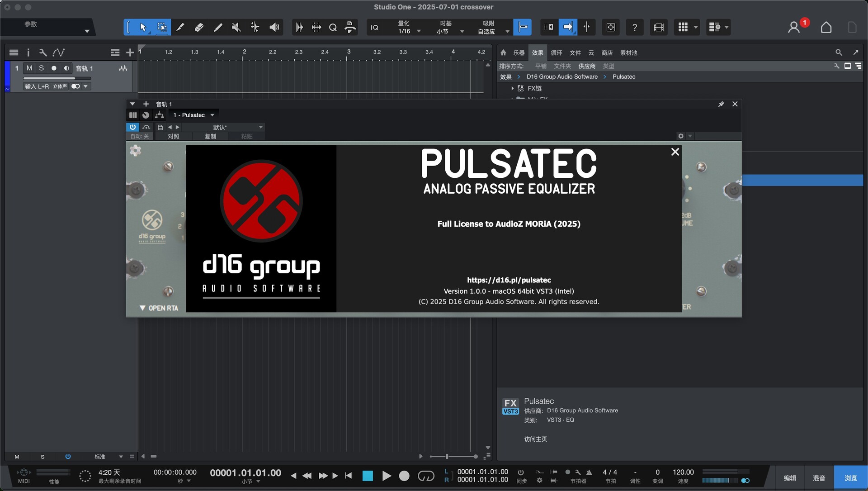Viewport: 868px width, 491px height.
Task: Toggle autoscroll button in toolbar
Action: (x=568, y=27)
